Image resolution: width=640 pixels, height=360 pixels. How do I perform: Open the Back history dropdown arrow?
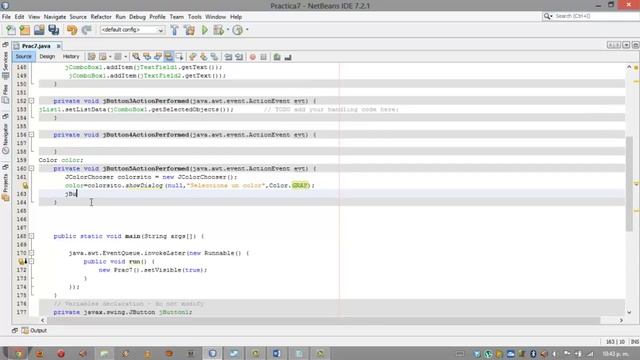click(110, 57)
